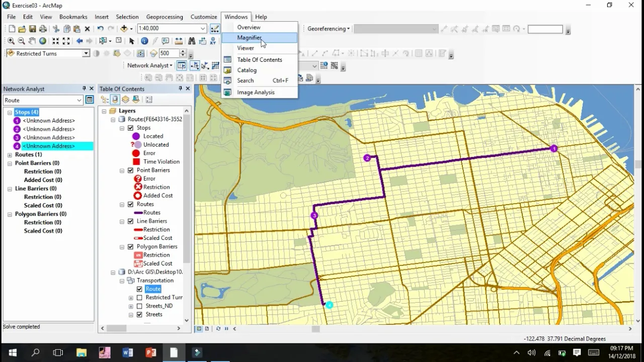644x362 pixels.
Task: Open the Restricted Turns layer dropdown
Action: click(x=86, y=53)
